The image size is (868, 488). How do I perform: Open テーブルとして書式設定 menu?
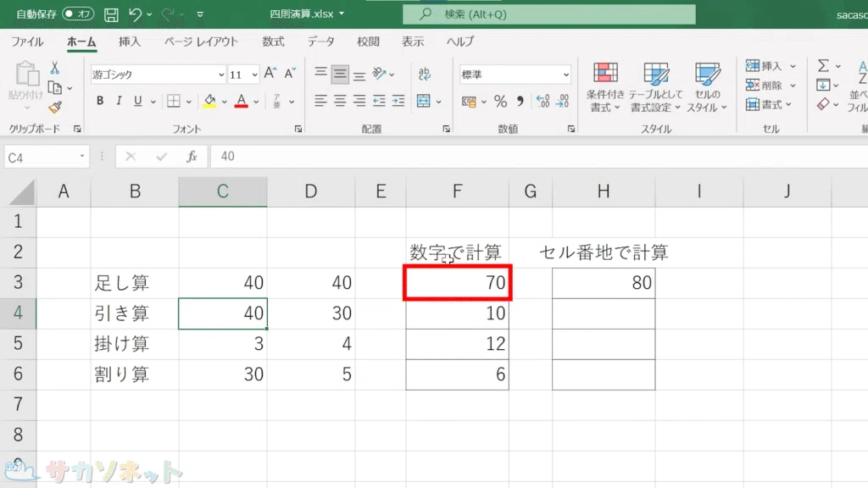[x=655, y=87]
